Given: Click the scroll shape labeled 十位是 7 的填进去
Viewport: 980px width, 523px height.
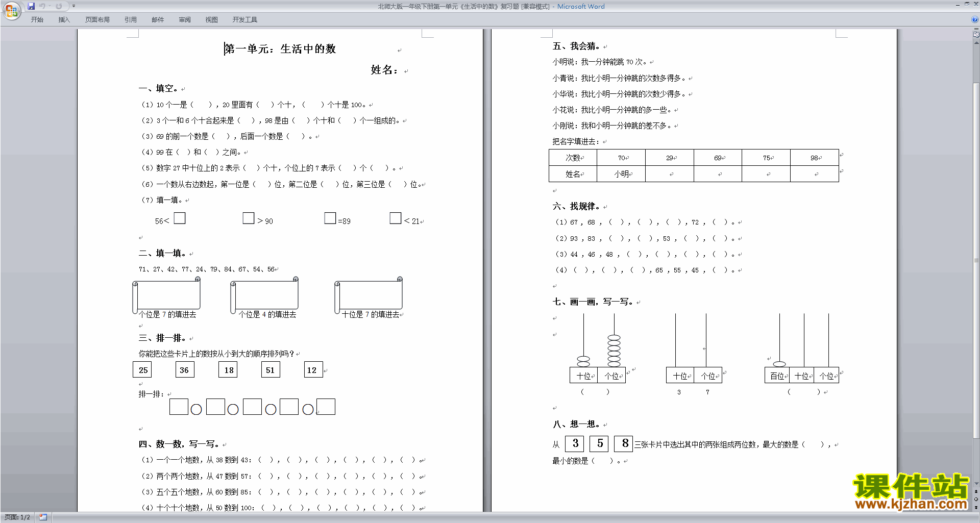Looking at the screenshot, I should 369,295.
